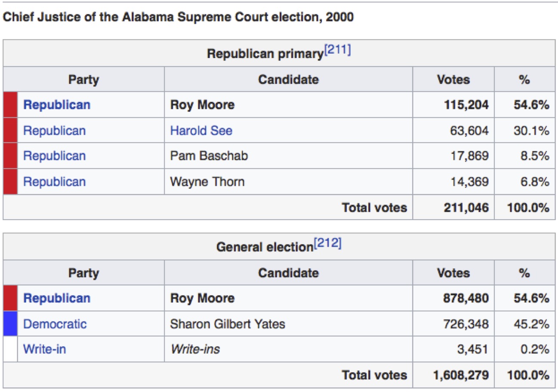Click white swatch beside Write-in row
The height and width of the screenshot is (392, 558).
point(10,349)
